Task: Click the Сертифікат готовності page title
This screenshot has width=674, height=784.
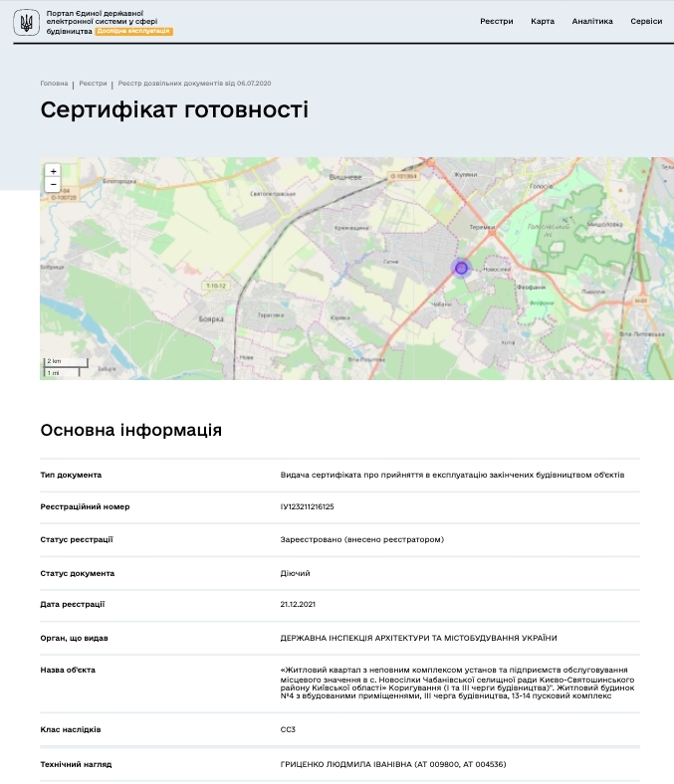Action: pos(174,110)
